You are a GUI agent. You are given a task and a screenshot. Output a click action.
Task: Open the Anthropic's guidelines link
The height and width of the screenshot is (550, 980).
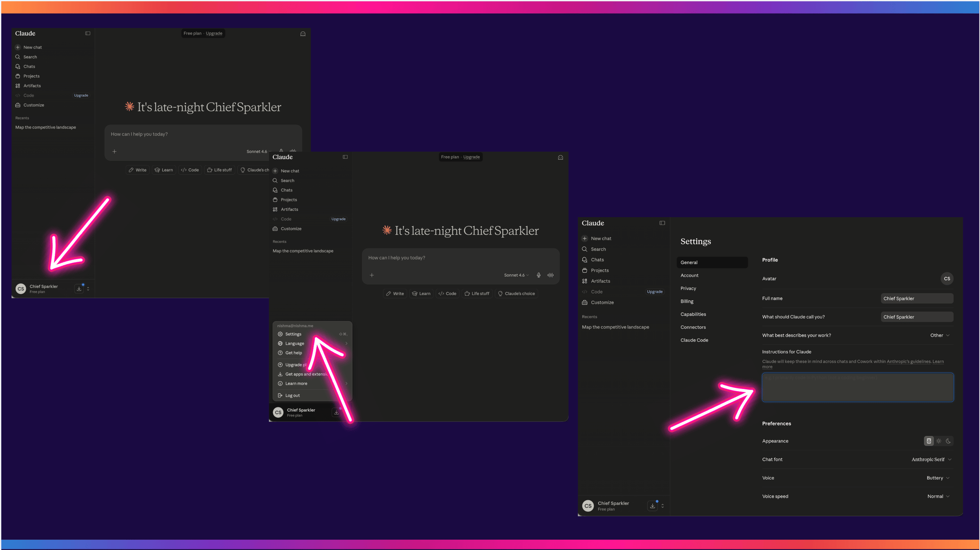coord(909,361)
